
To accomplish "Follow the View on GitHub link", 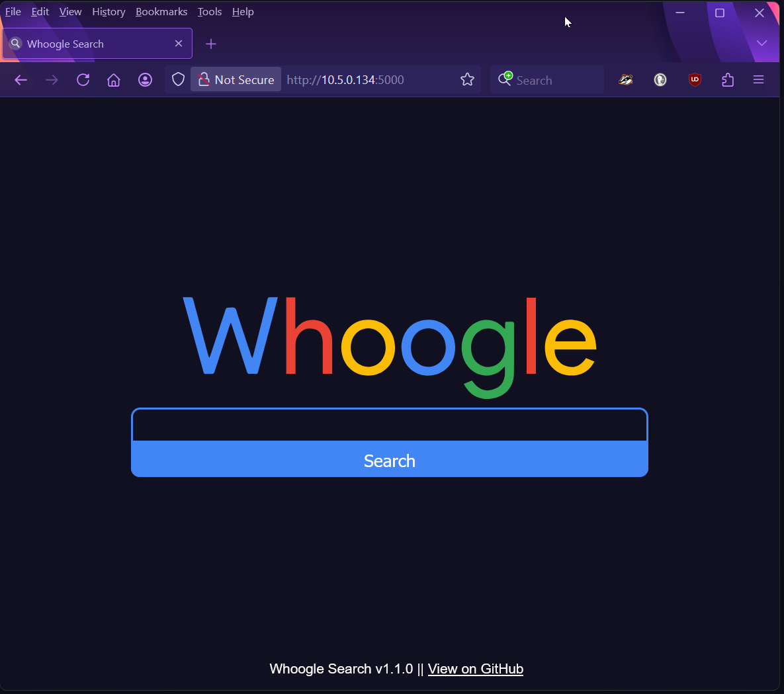I will [475, 669].
